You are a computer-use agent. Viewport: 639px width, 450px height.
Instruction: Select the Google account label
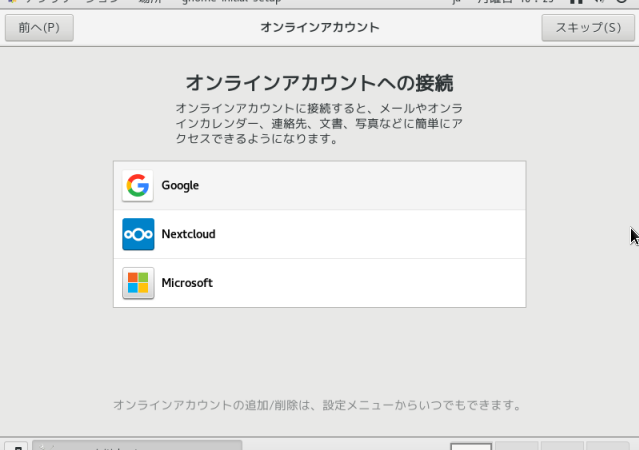click(x=180, y=185)
